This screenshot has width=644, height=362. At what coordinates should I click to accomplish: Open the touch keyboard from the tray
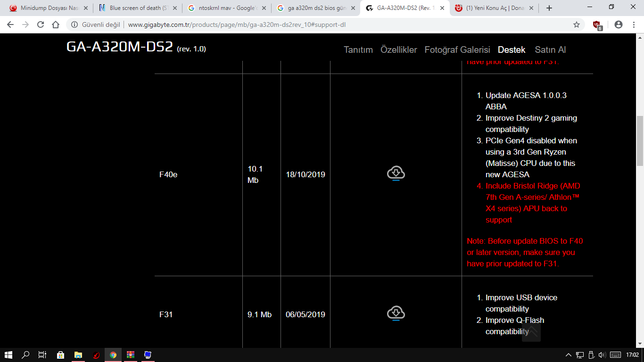point(615,355)
